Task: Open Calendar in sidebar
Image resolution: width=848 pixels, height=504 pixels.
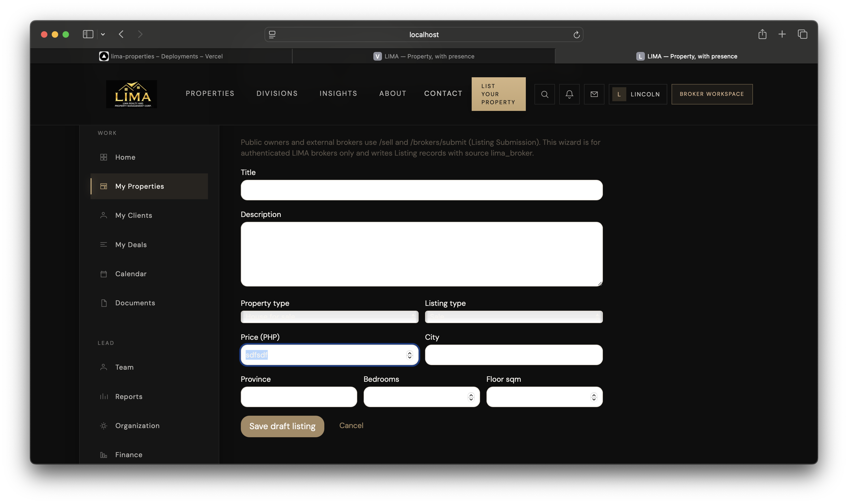Action: pyautogui.click(x=149, y=274)
